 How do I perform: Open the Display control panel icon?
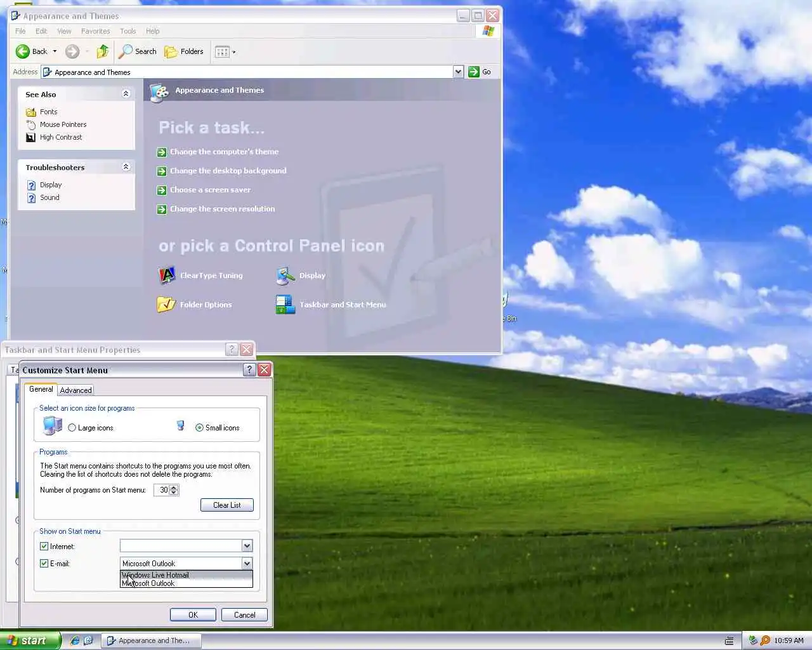285,275
